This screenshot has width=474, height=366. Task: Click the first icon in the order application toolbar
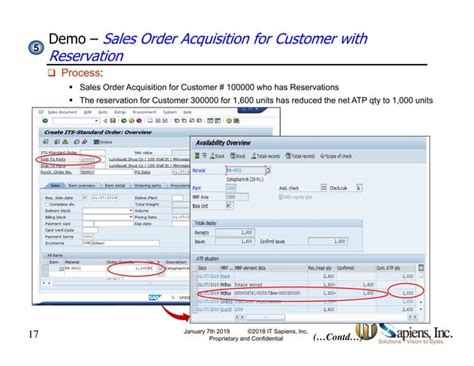tap(46, 142)
